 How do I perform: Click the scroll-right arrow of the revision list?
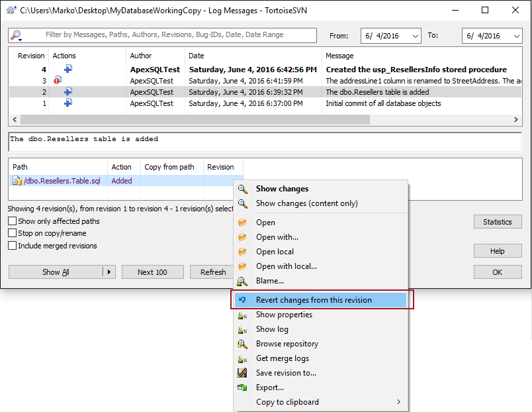pyautogui.click(x=516, y=119)
